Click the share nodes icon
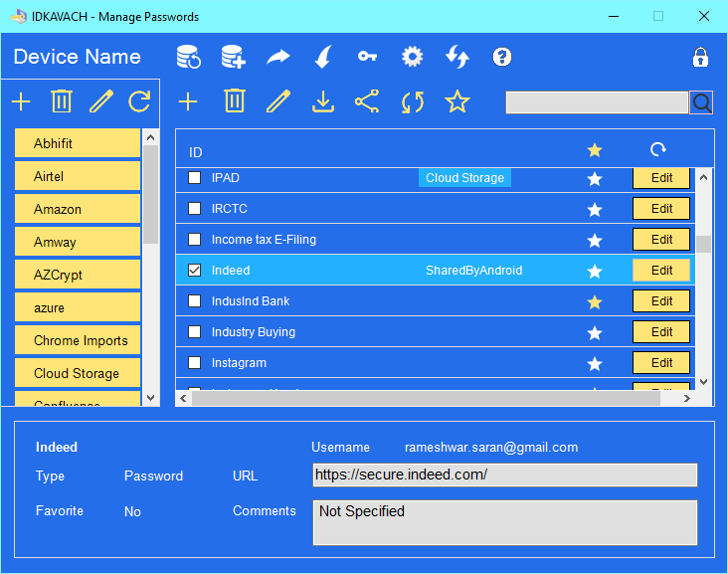The width and height of the screenshot is (728, 574). tap(367, 101)
